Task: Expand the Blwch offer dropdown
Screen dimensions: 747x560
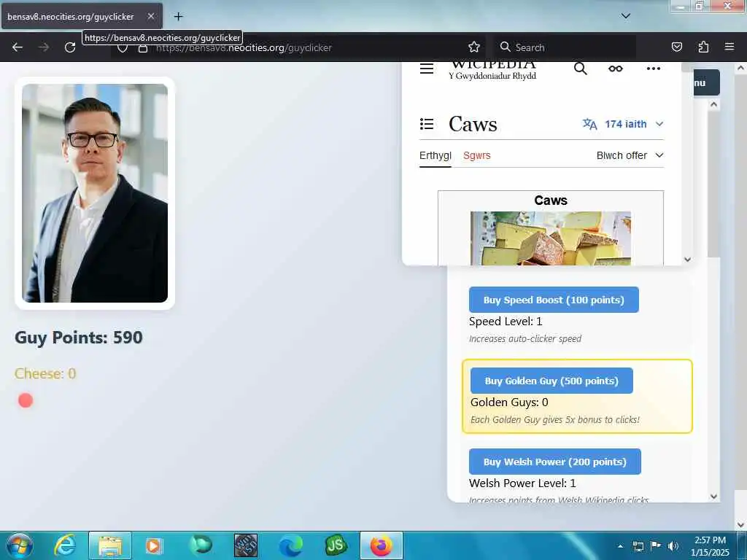Action: tap(630, 156)
